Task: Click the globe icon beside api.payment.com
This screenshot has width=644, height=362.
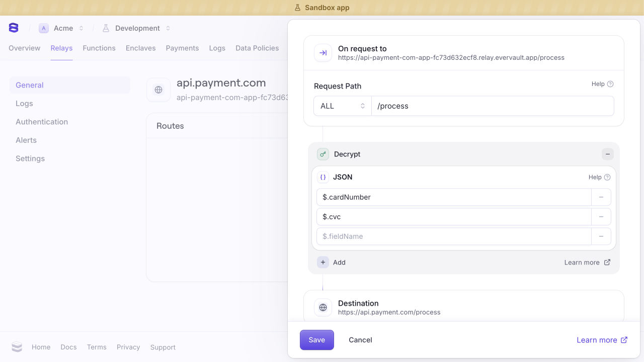Action: pyautogui.click(x=158, y=90)
